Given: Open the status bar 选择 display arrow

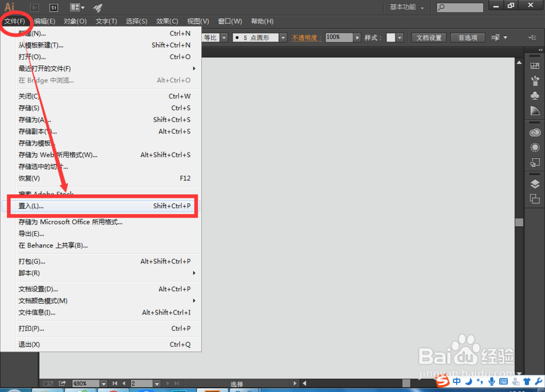Looking at the screenshot, I should coord(295,383).
